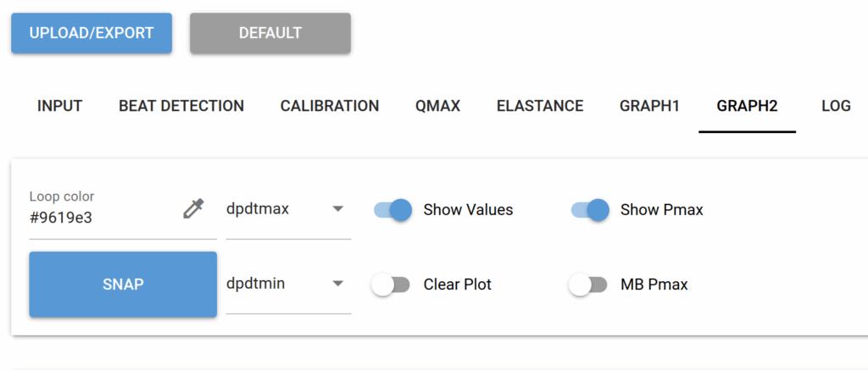Hit the blue SNAP button
Image resolution: width=868 pixels, height=370 pixels.
pos(123,284)
